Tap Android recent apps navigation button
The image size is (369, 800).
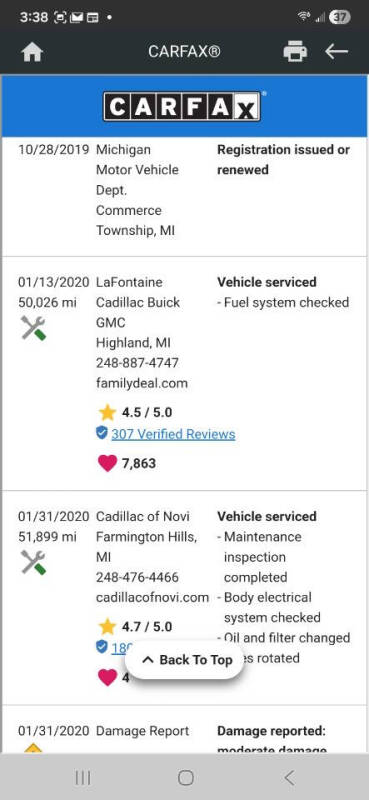(83, 778)
